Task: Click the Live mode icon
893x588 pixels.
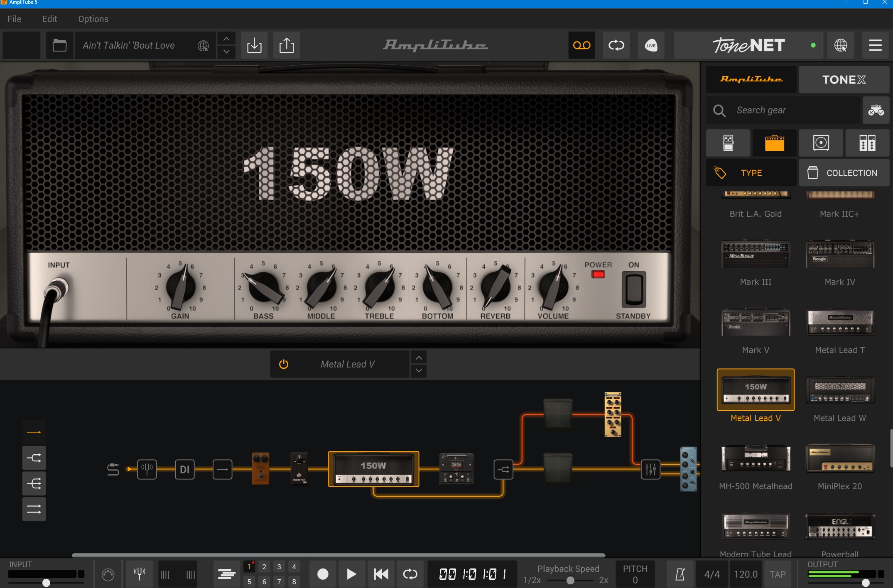Action: point(651,45)
